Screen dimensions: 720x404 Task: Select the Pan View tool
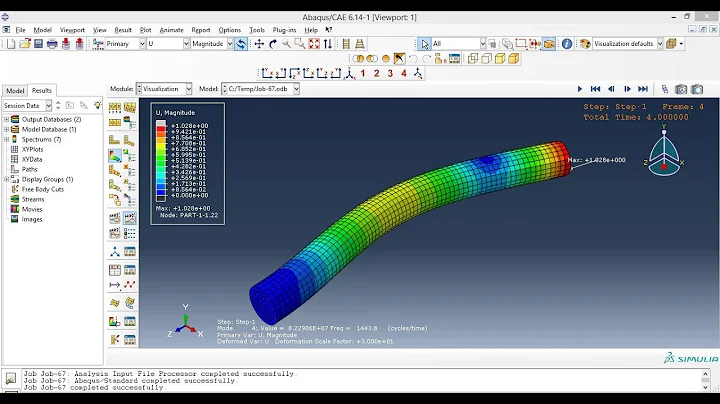259,44
